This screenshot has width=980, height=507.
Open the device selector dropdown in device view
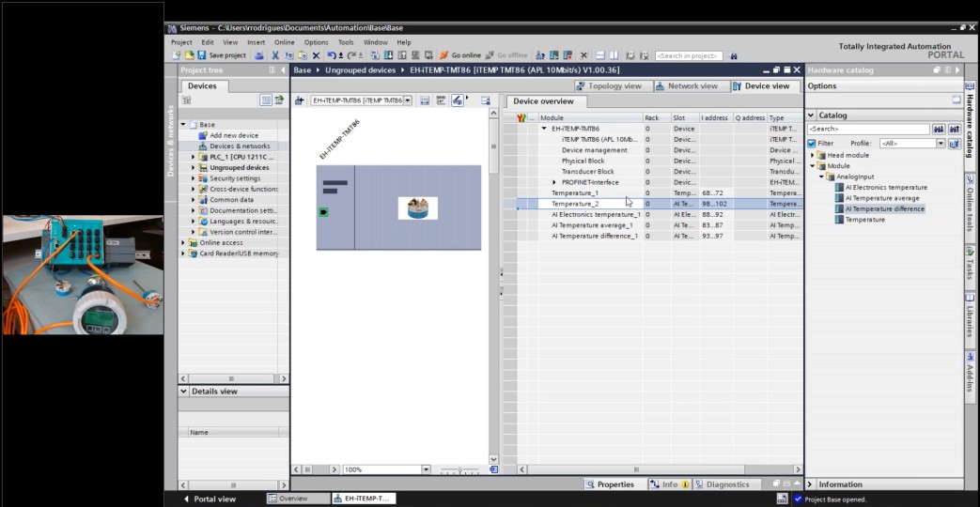(x=408, y=100)
